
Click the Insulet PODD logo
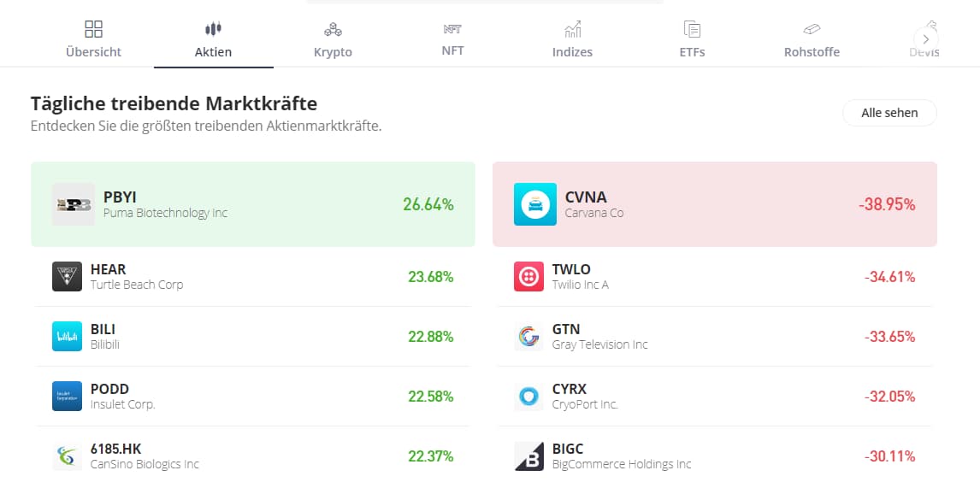pyautogui.click(x=67, y=396)
